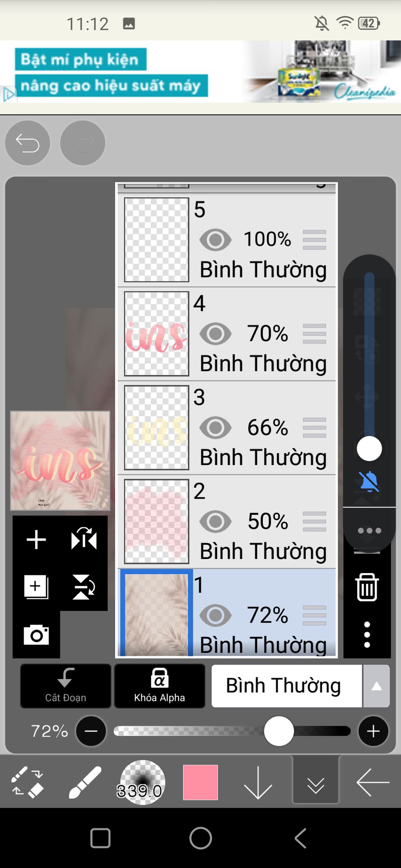
Task: Tap Cắt Đoạn clipping button
Action: pyautogui.click(x=65, y=686)
